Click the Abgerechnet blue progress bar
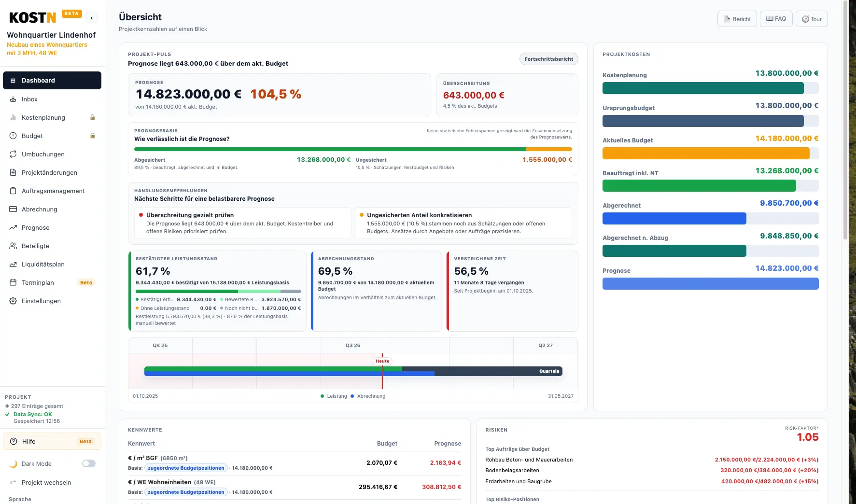The image size is (856, 504). coord(711,218)
